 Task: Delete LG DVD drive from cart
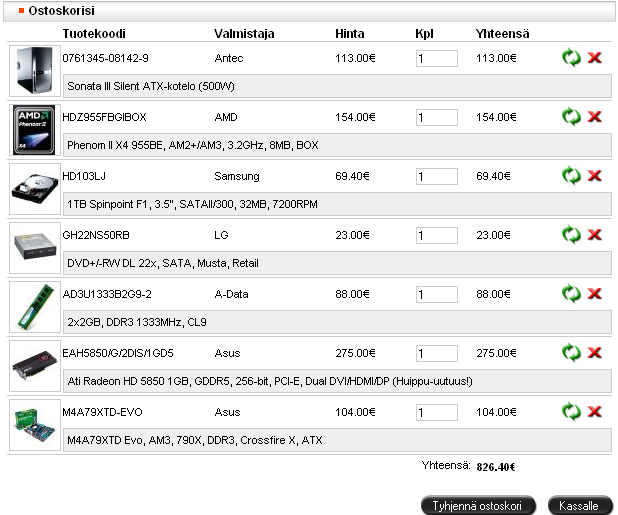click(594, 235)
